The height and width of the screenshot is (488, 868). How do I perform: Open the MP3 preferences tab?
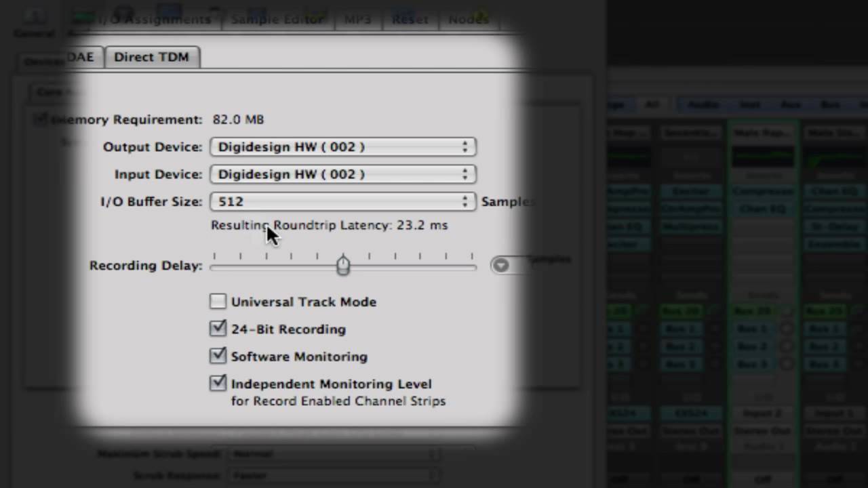click(357, 19)
